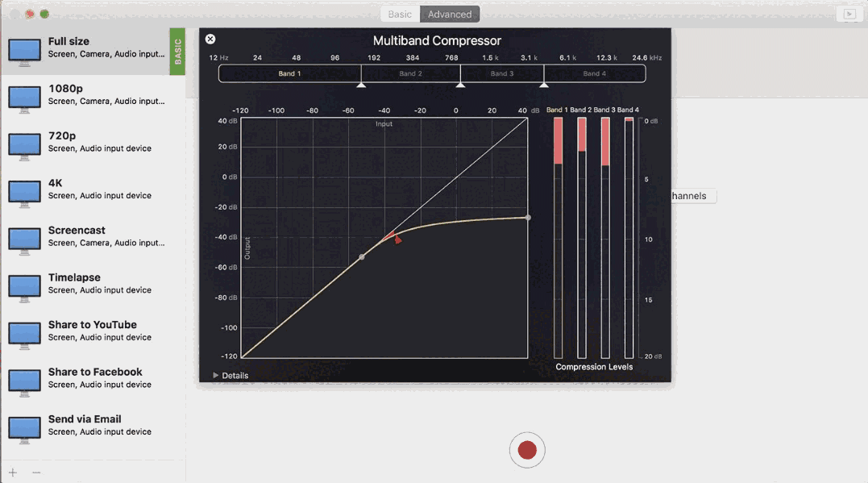Start recording with the red record button
Viewport: 868px width, 483px height.
coord(527,450)
